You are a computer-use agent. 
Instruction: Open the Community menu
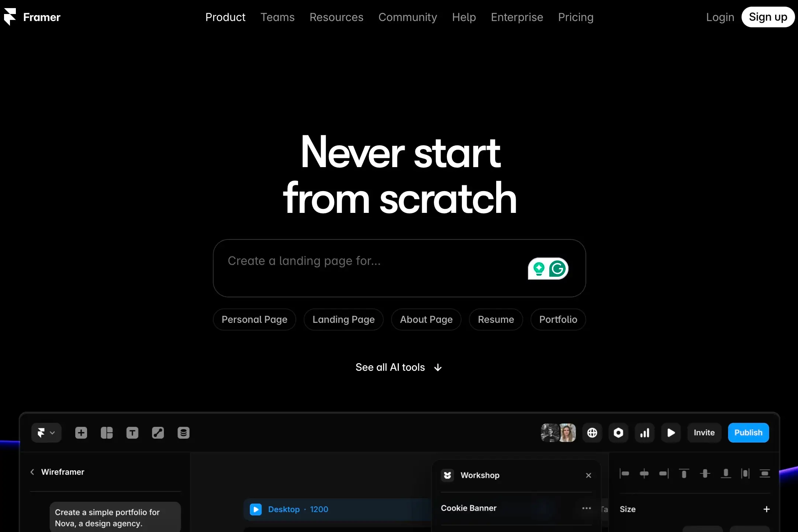[408, 17]
